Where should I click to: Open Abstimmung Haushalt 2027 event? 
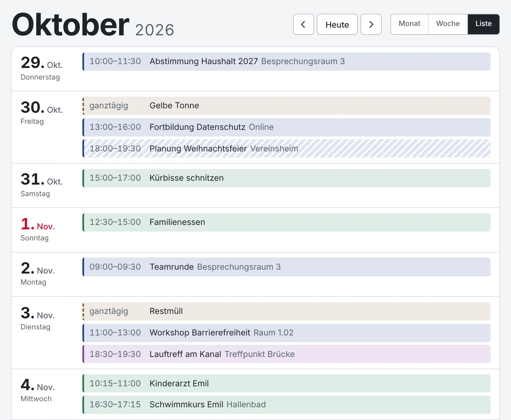(x=286, y=62)
